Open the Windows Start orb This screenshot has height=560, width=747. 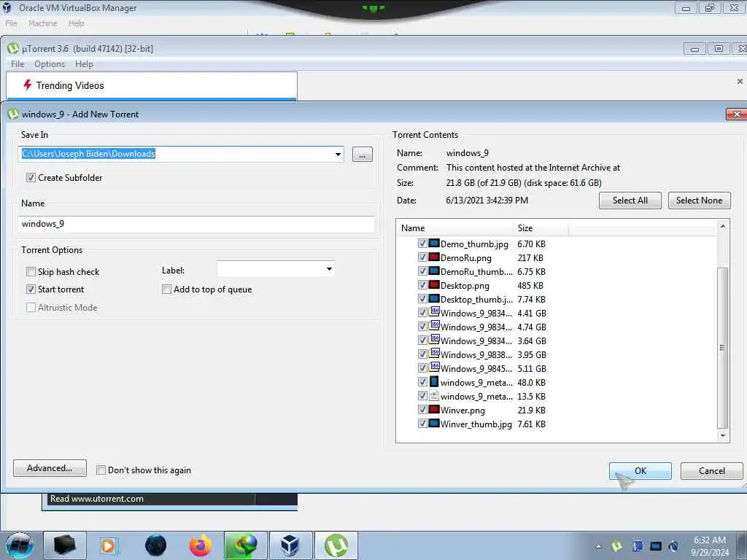click(x=20, y=545)
